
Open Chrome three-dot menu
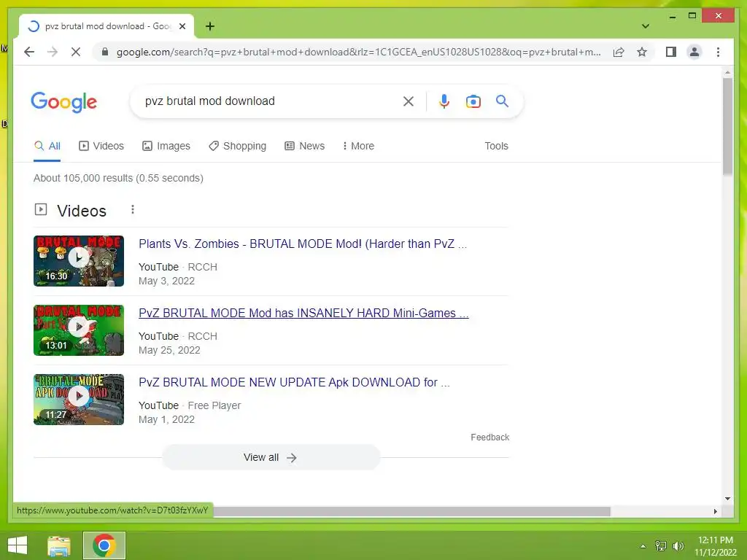[718, 52]
